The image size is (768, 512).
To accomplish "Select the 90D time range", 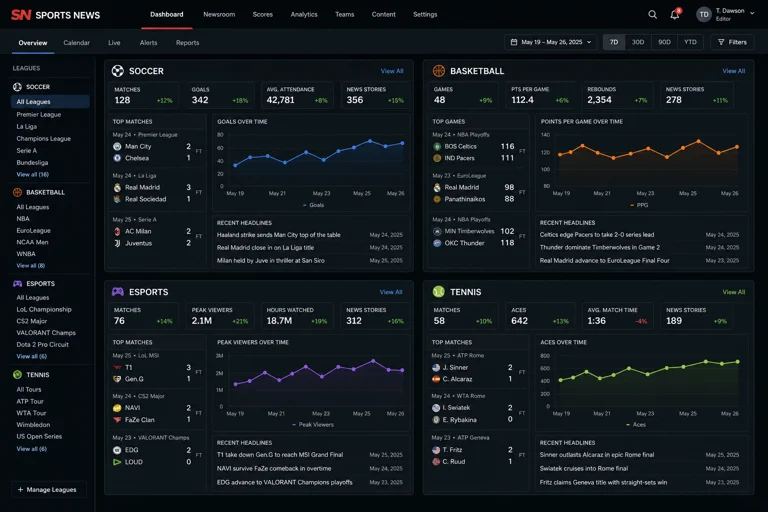I will click(664, 42).
